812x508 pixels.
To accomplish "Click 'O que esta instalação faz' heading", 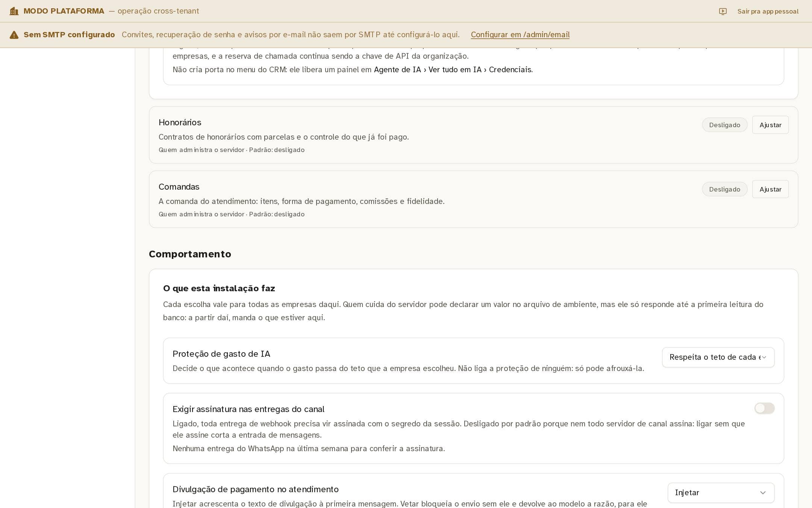I will pyautogui.click(x=219, y=288).
